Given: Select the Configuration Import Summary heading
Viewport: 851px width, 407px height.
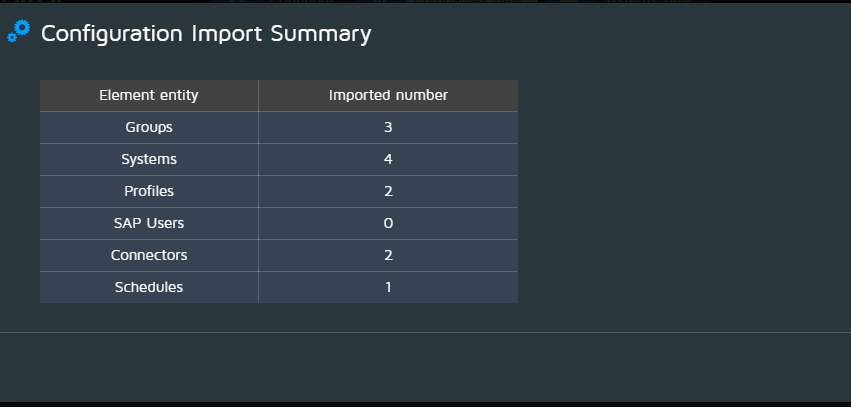Looking at the screenshot, I should pyautogui.click(x=206, y=34).
